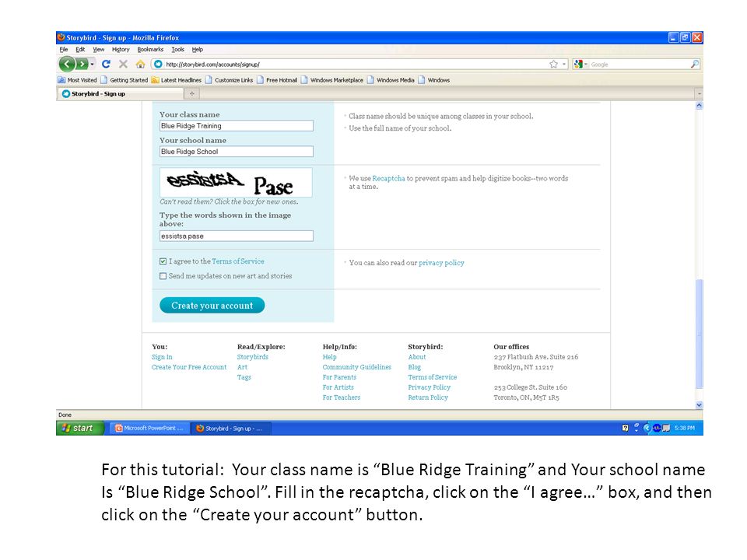This screenshot has width=747, height=560.
Task: Click the scrollbar up arrow
Action: point(699,106)
